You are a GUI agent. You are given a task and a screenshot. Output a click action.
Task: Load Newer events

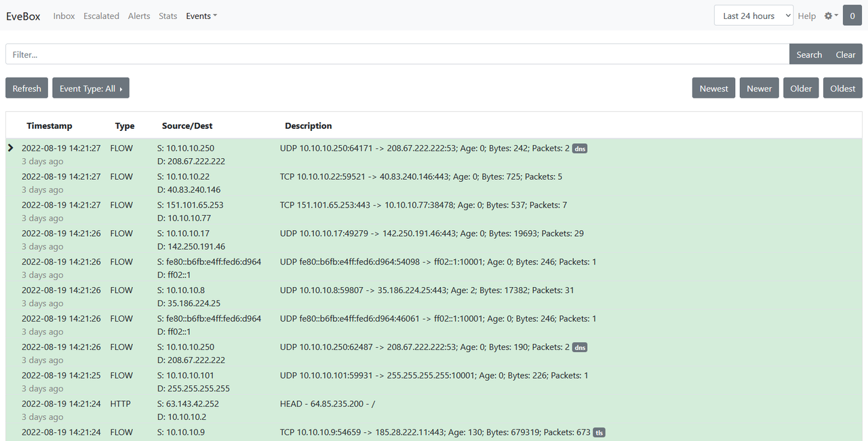coord(759,88)
